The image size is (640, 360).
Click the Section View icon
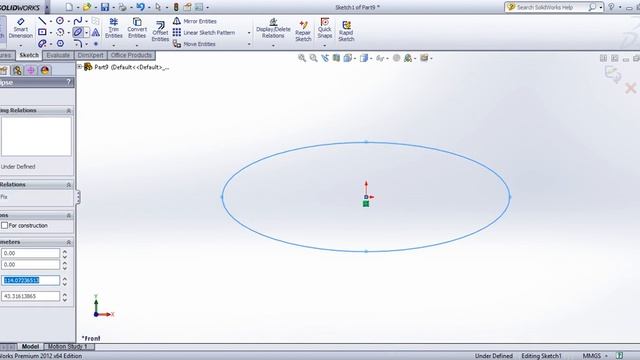[x=336, y=58]
